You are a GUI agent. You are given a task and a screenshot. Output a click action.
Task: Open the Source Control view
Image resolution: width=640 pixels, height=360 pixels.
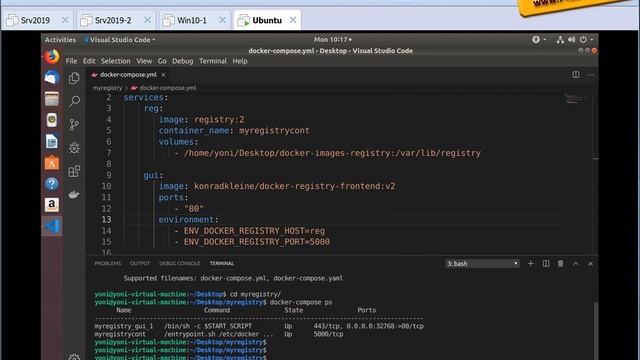pyautogui.click(x=74, y=124)
